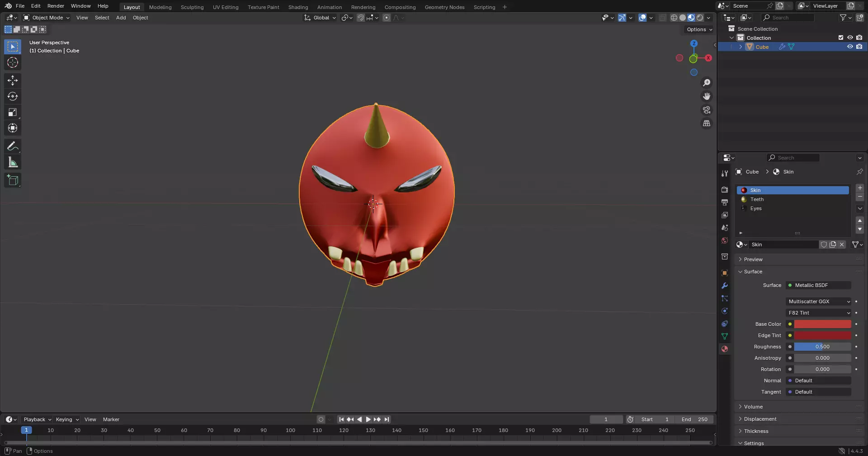Select the Measure tool
The height and width of the screenshot is (456, 868).
click(13, 162)
